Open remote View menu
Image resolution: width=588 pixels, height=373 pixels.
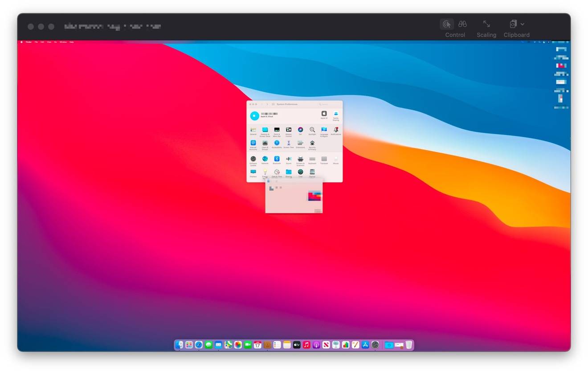pyautogui.click(x=49, y=42)
